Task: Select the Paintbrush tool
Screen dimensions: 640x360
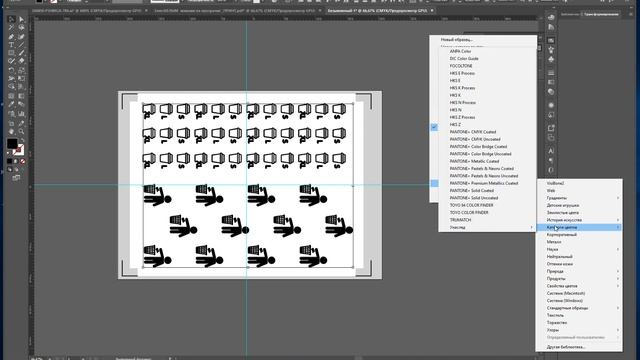Action: click(21, 53)
